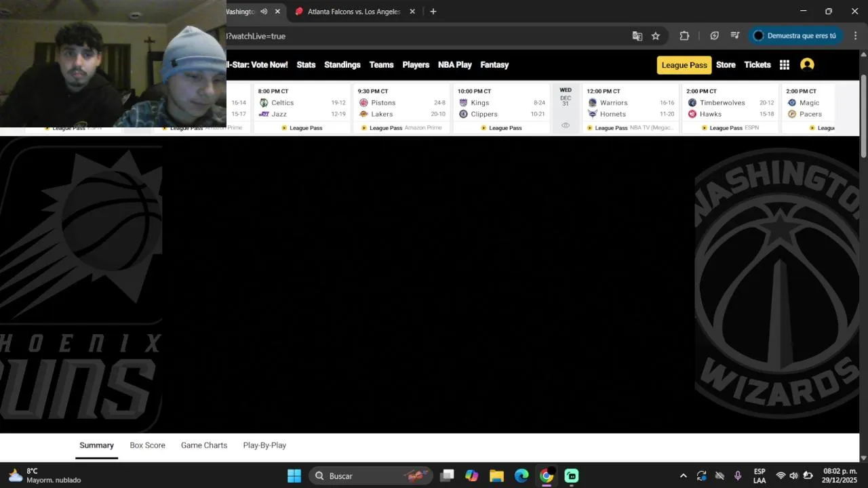Open the Chrome three-dot menu
868x488 pixels.
tap(855, 36)
